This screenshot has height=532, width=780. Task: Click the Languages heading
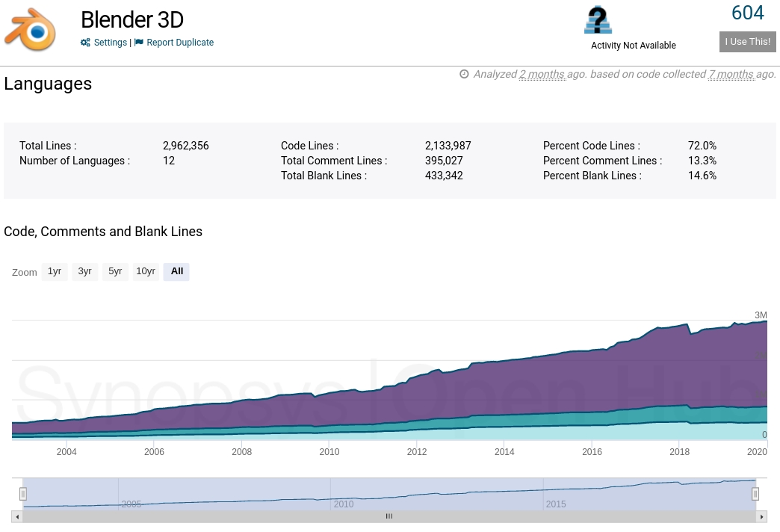[x=48, y=84]
